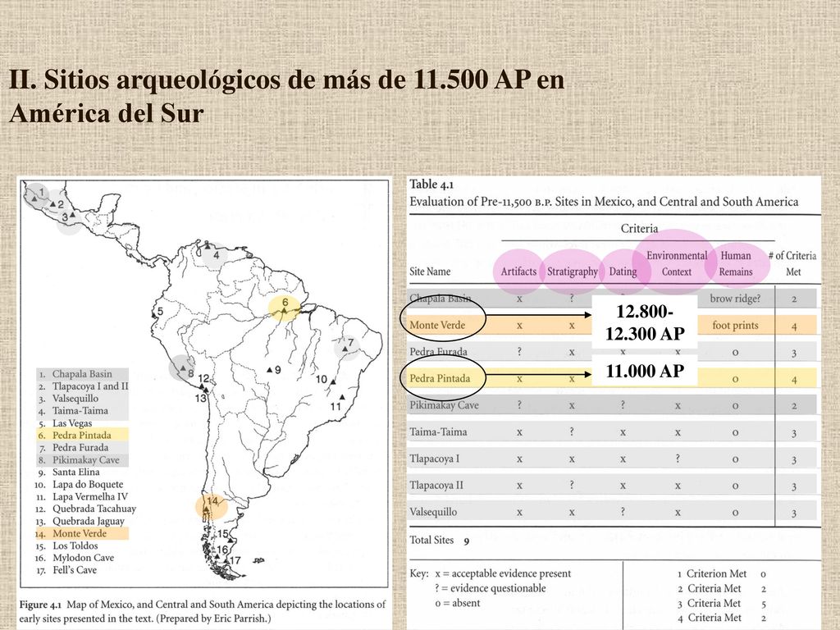Image resolution: width=840 pixels, height=630 pixels.
Task: Click the 'brow ridge?' cell
Action: (x=735, y=299)
